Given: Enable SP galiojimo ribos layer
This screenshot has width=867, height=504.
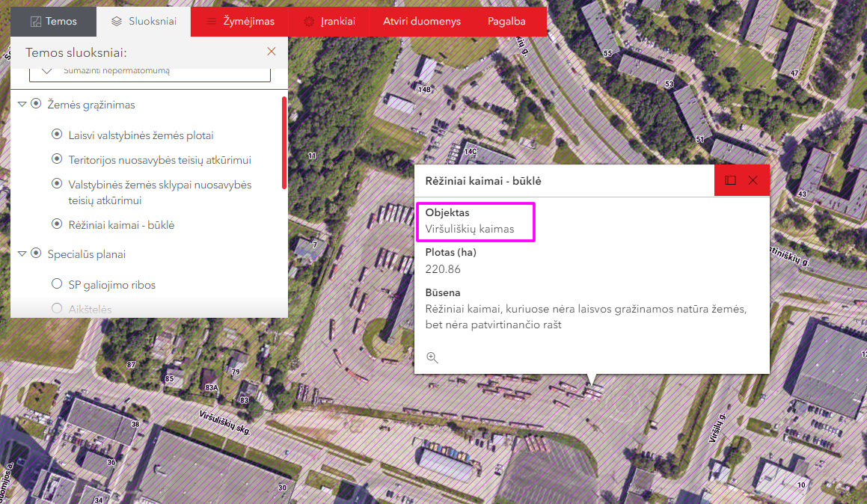Looking at the screenshot, I should pos(57,284).
